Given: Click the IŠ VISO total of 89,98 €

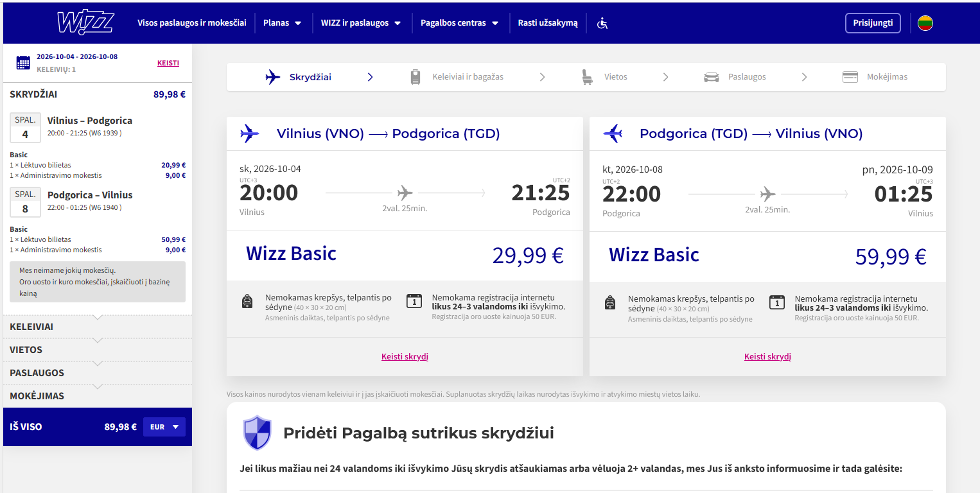Looking at the screenshot, I should [x=121, y=427].
